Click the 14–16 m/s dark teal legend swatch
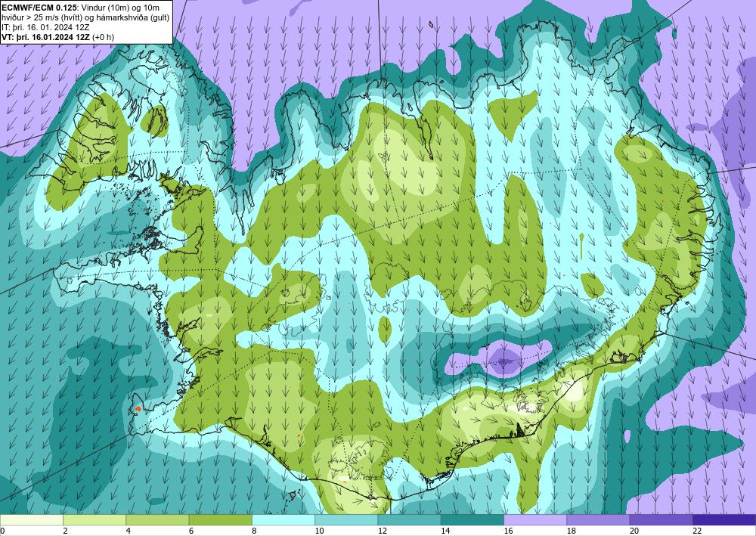756x536 pixels. 472,520
